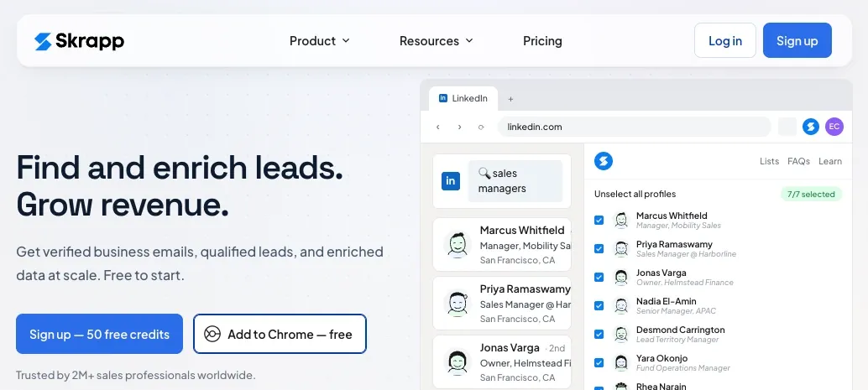Click Sign up — 50 free credits

click(99, 334)
